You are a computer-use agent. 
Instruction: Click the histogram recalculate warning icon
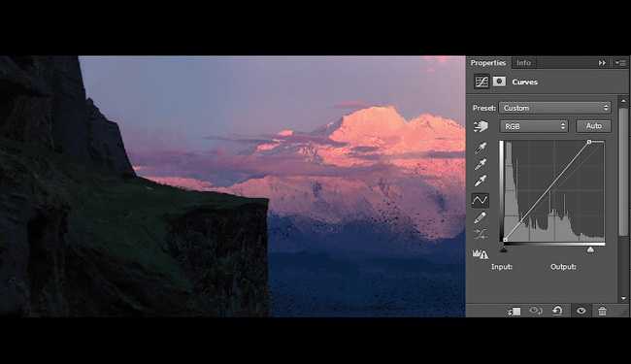coord(481,253)
